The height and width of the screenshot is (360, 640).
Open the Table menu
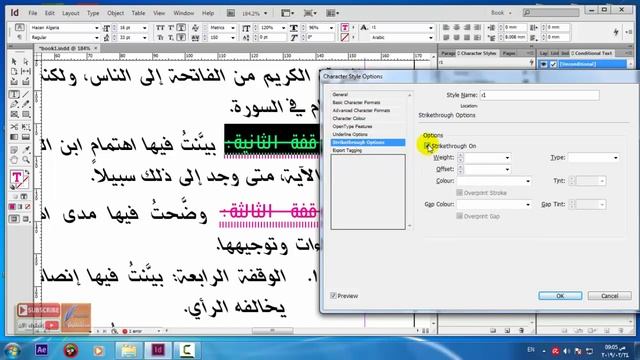click(x=138, y=13)
